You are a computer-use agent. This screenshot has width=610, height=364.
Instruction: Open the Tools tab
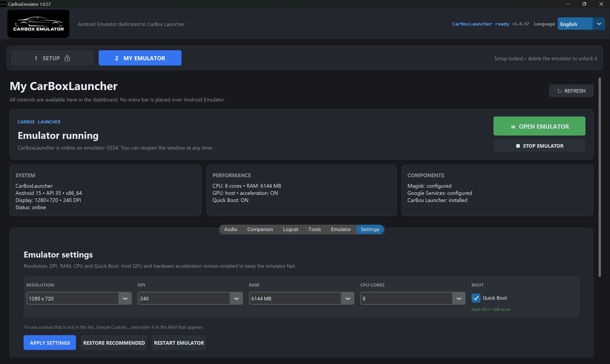pyautogui.click(x=315, y=229)
